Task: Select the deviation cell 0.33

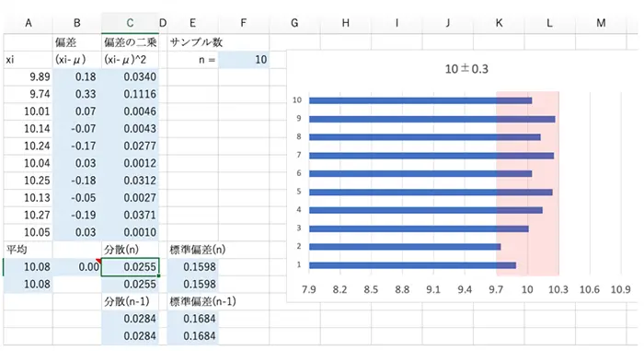Action: 76,94
